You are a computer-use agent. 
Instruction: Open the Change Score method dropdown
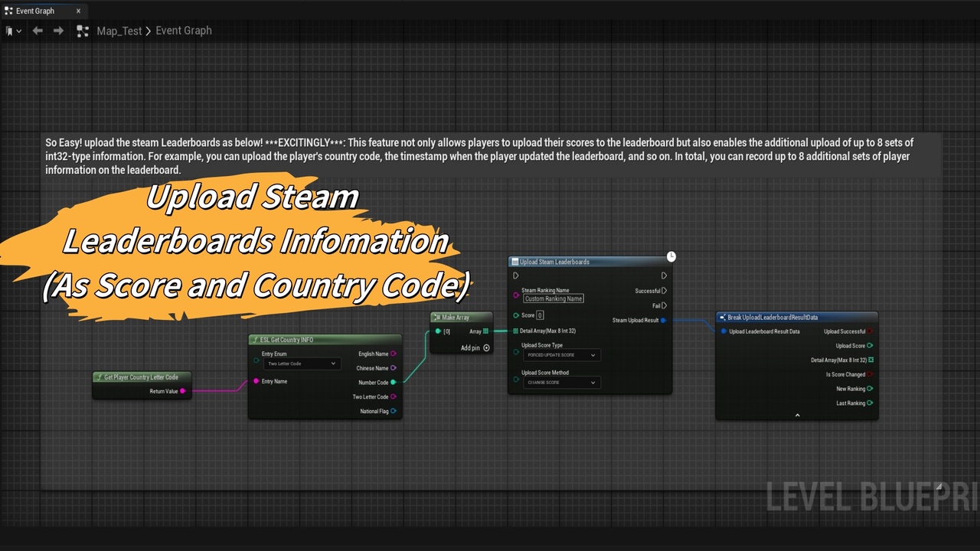click(x=562, y=383)
